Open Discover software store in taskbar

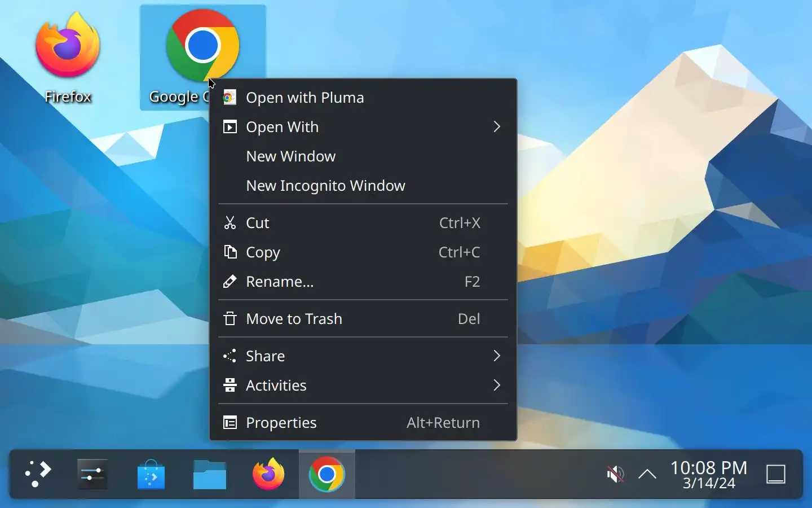[x=151, y=474]
